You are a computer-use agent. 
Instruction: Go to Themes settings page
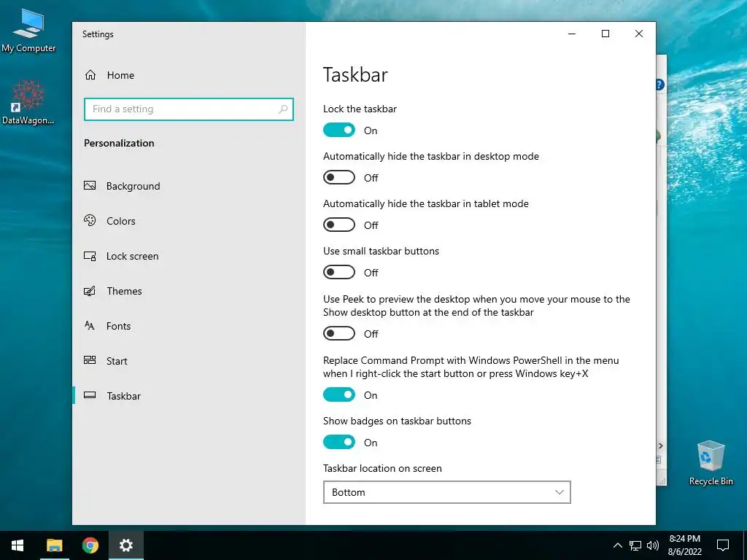[x=124, y=291]
